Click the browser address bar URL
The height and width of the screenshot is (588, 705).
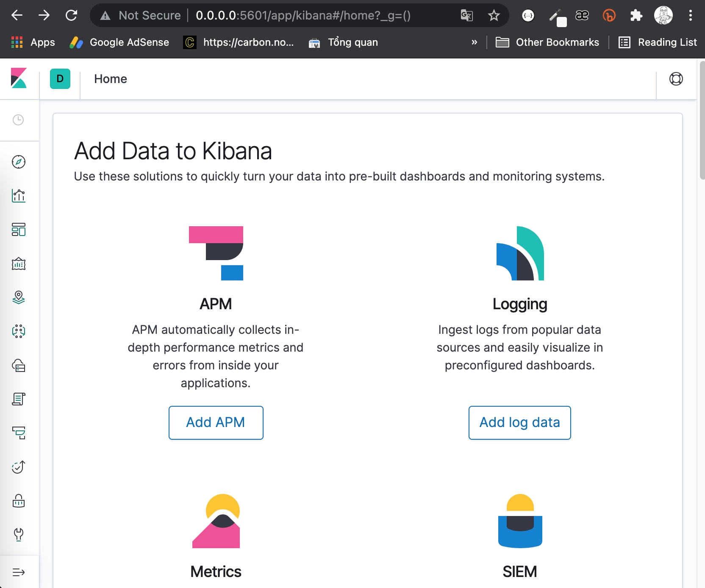point(303,16)
